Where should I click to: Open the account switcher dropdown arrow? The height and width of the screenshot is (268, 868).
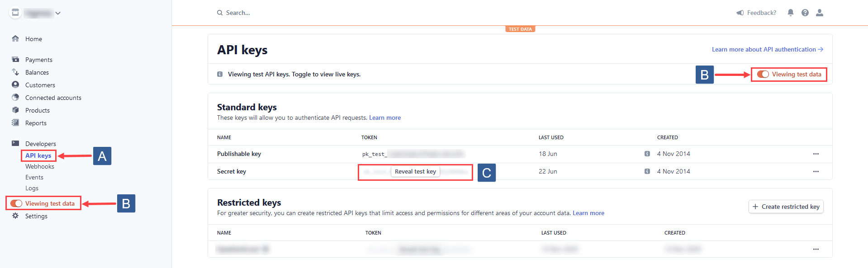point(58,13)
